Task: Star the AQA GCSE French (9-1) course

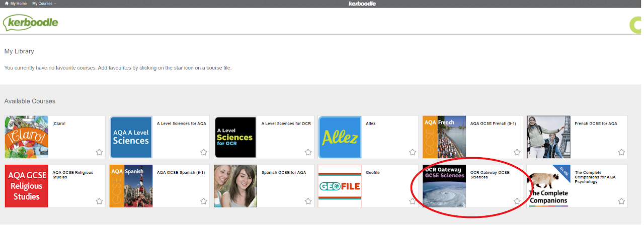Action: click(x=517, y=152)
